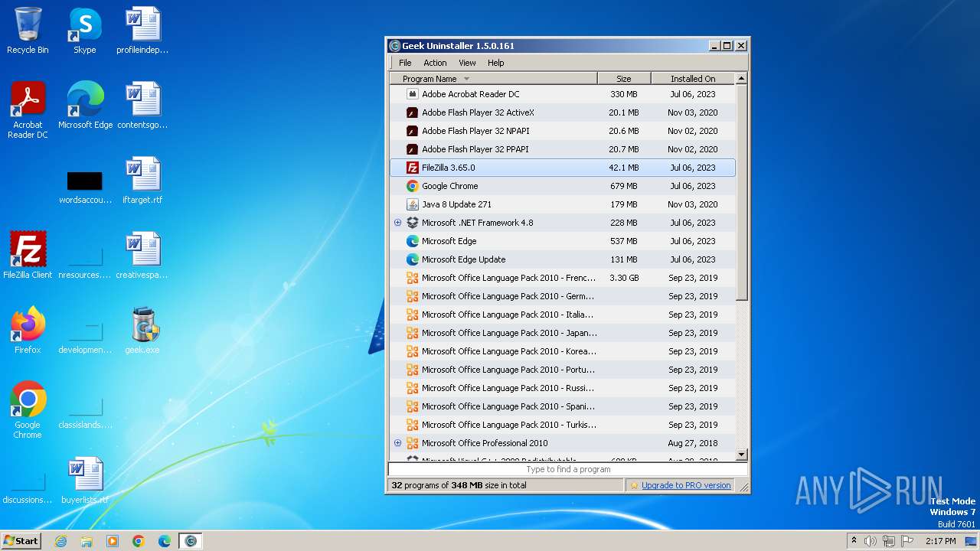
Task: Click the Google Chrome icon in program list
Action: [412, 186]
